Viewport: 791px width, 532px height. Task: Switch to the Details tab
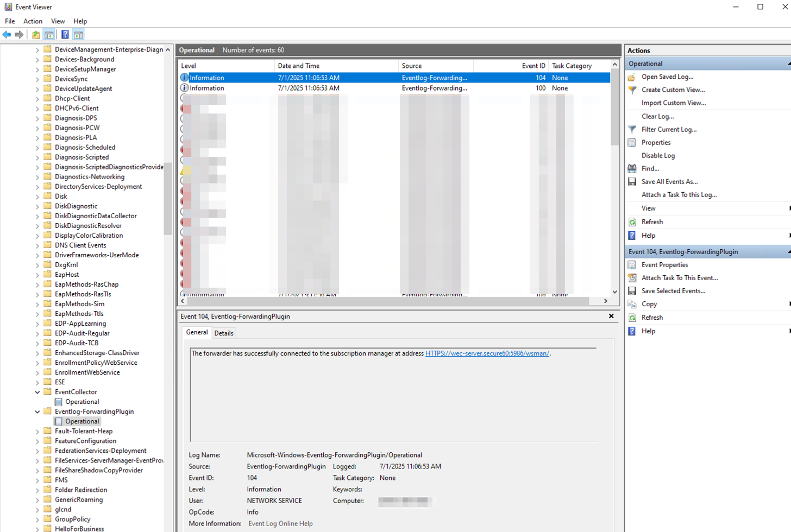tap(223, 333)
